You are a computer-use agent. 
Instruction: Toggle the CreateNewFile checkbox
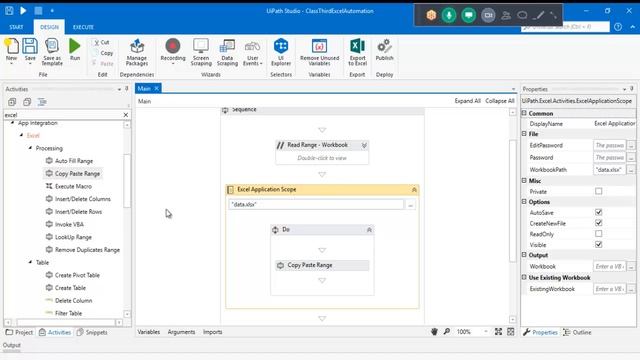pos(598,223)
